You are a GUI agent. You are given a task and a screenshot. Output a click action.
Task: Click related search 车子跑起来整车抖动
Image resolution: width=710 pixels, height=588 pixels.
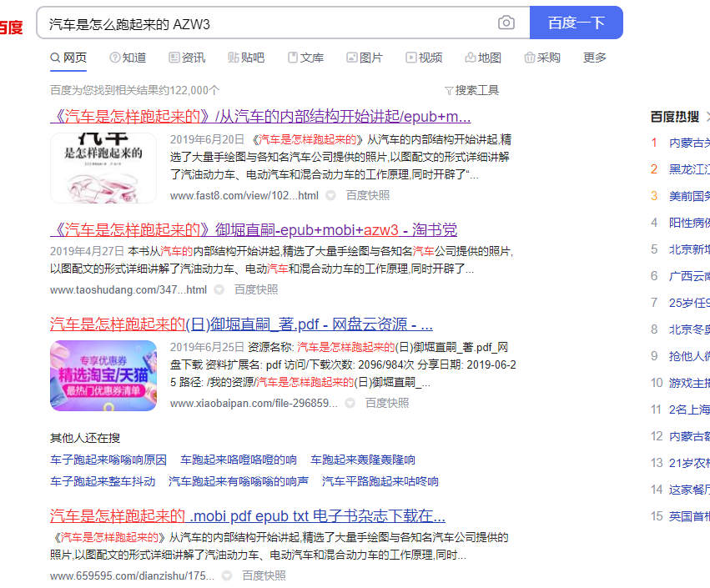(103, 481)
